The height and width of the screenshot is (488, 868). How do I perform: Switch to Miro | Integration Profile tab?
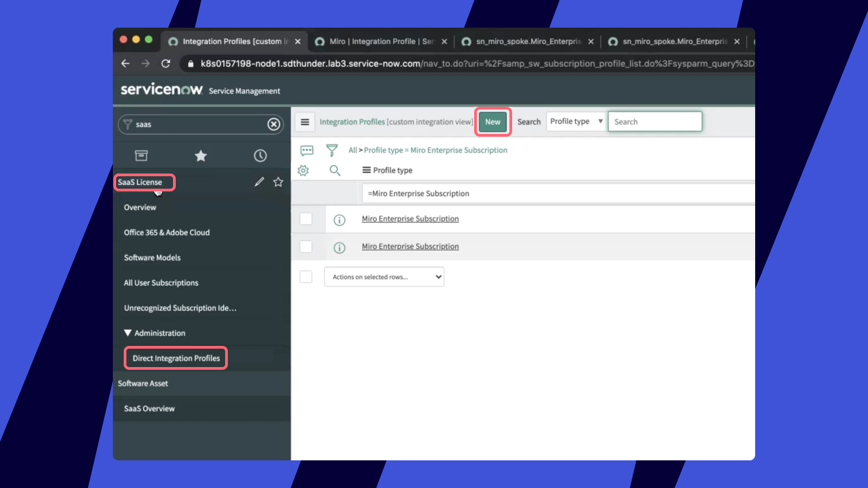tap(381, 41)
